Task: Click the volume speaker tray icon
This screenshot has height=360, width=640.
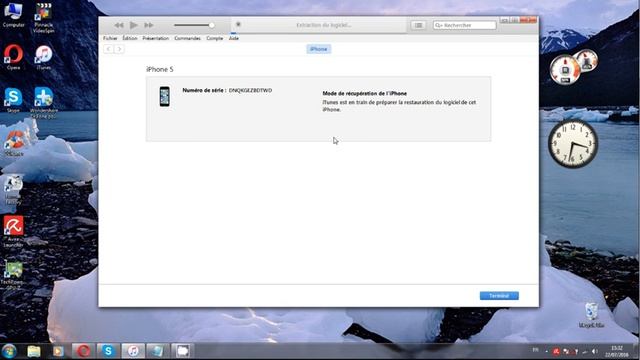Action: (595, 351)
